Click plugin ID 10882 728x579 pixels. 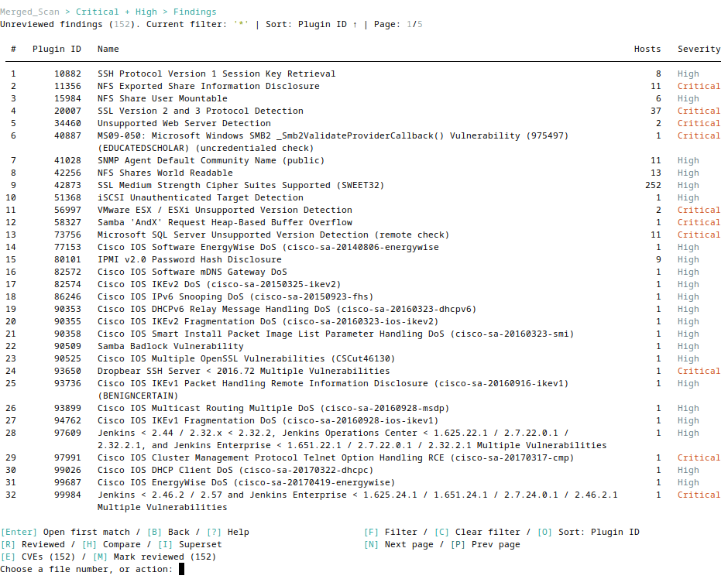coord(67,74)
